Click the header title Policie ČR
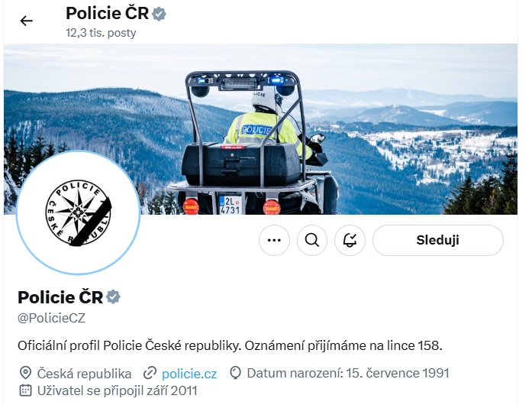 click(107, 14)
